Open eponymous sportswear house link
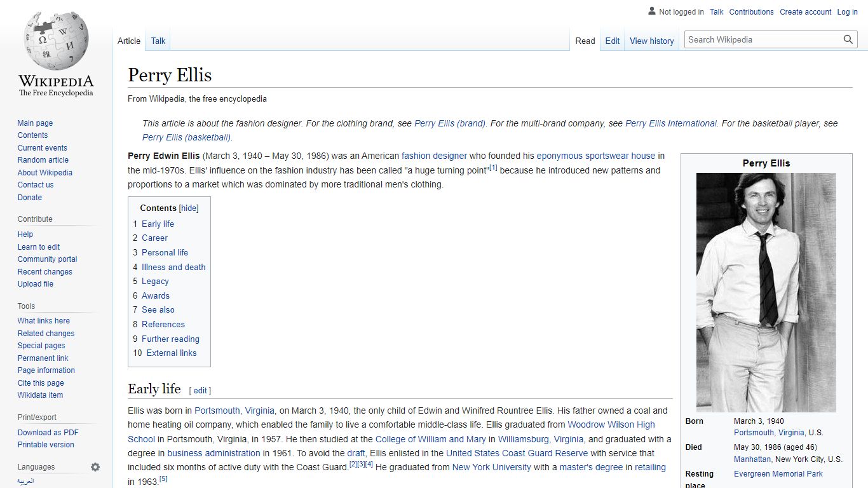Screen dimensions: 868x488 (x=595, y=156)
